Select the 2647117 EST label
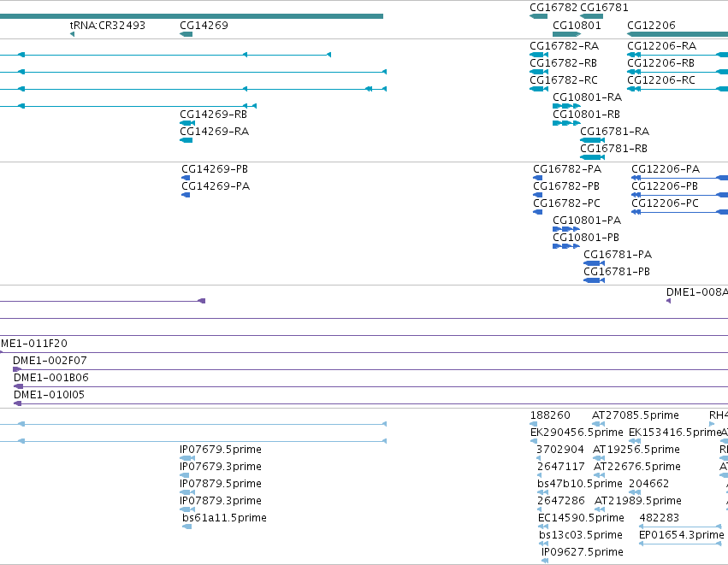728x565 pixels. 561,467
